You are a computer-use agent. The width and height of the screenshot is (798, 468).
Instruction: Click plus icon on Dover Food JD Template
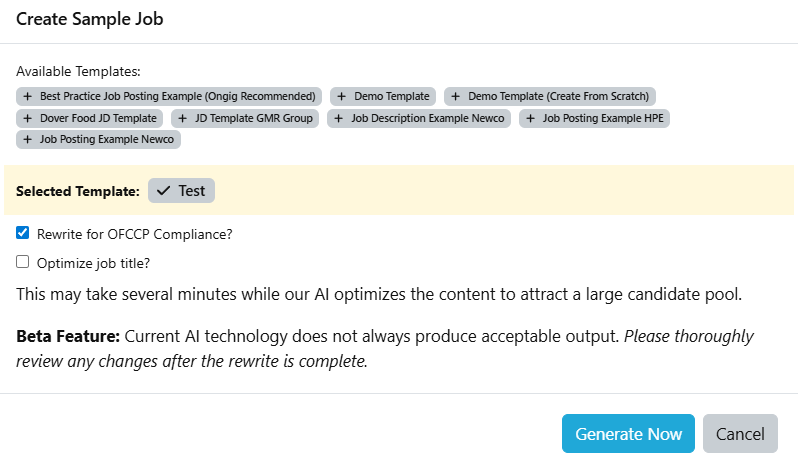[x=28, y=118]
